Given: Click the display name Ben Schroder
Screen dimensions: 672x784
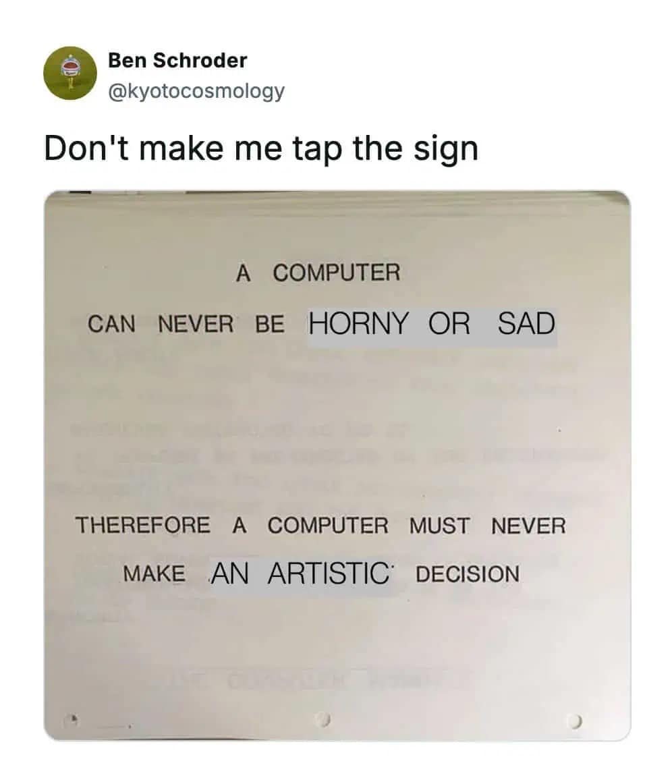Looking at the screenshot, I should tap(177, 61).
